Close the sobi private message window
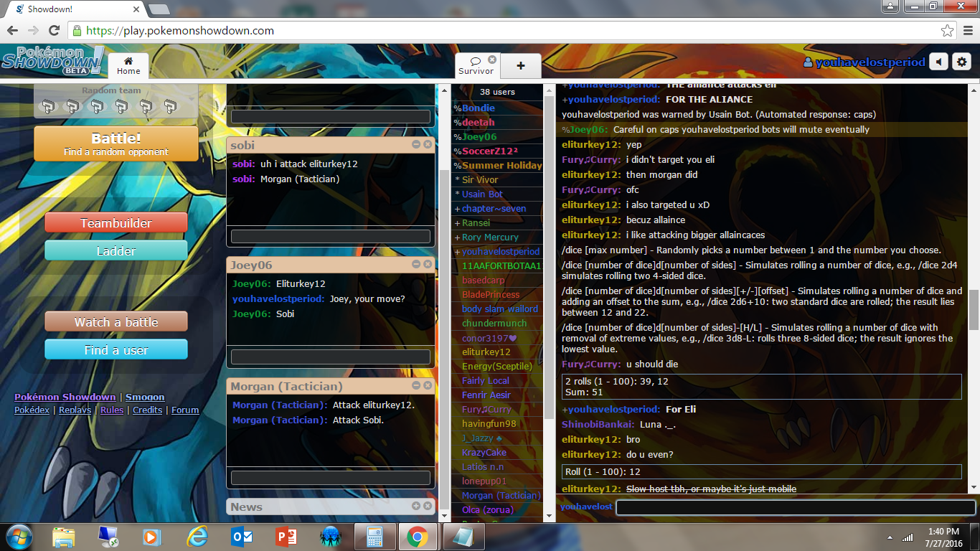 428,145
